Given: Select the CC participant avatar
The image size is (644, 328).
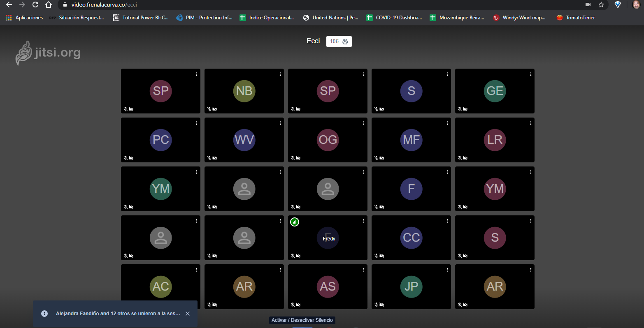Looking at the screenshot, I should tap(412, 238).
